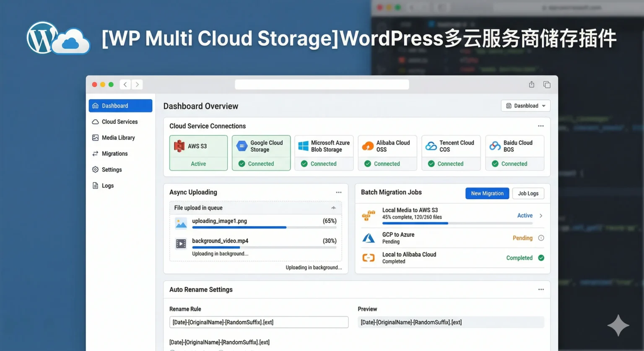Open the Cloud Services sidebar section
The image size is (644, 351).
(119, 121)
